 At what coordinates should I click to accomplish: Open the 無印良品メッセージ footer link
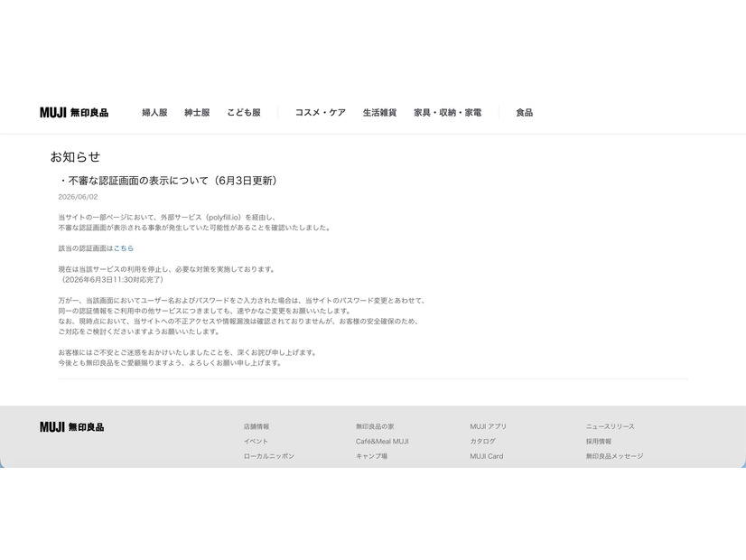(x=615, y=456)
